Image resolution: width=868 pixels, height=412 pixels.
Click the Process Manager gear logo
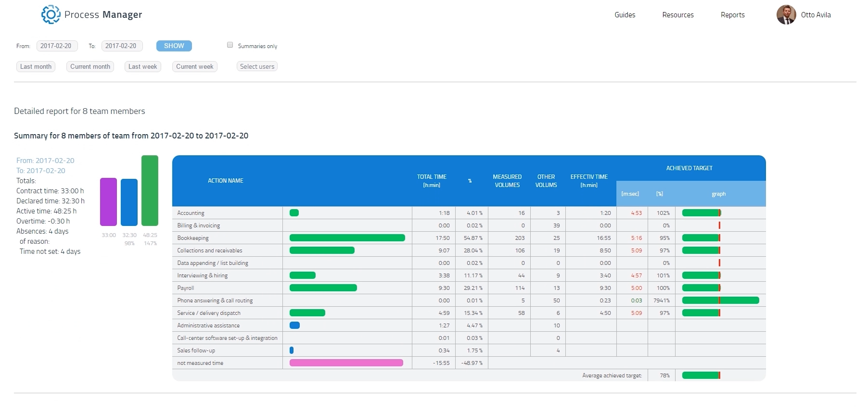51,14
